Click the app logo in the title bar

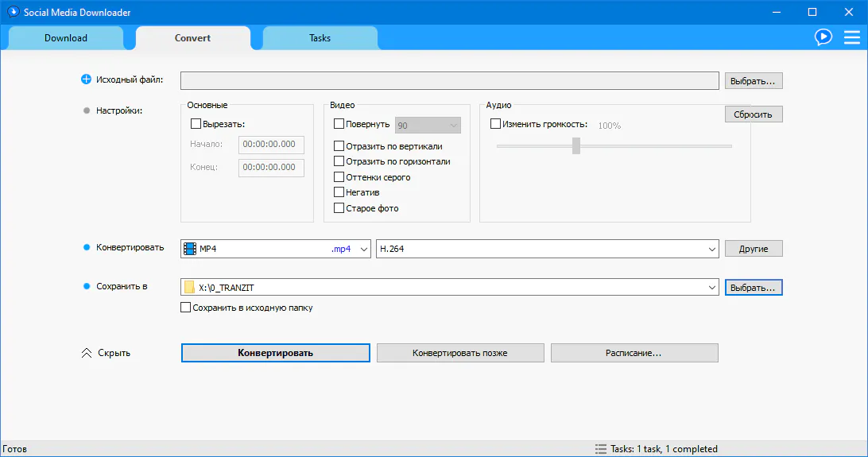coord(13,12)
